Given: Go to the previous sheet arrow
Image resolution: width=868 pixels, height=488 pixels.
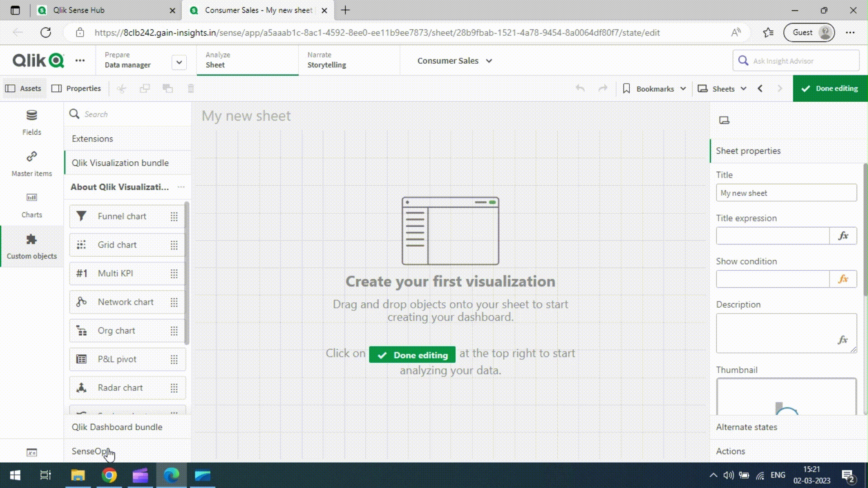Looking at the screenshot, I should (760, 89).
